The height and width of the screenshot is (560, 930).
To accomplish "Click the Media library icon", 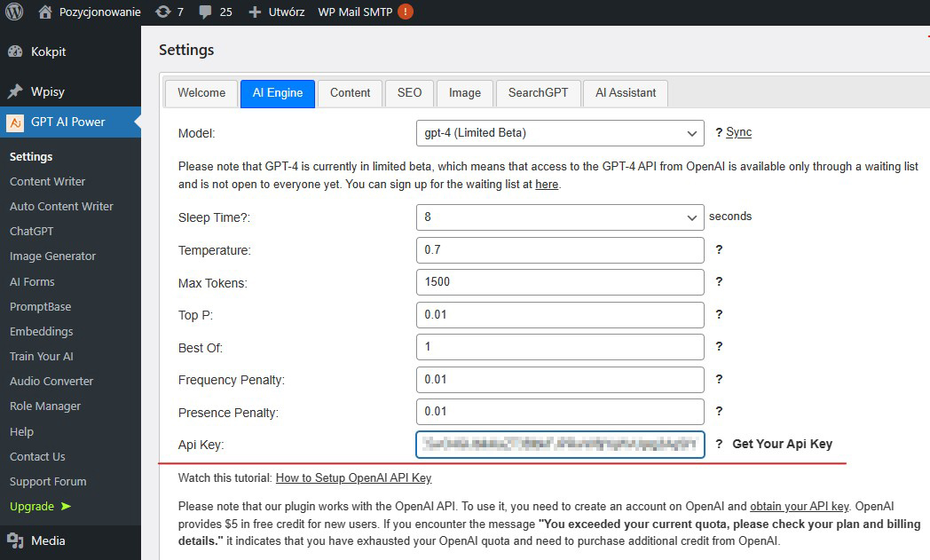I will point(15,540).
